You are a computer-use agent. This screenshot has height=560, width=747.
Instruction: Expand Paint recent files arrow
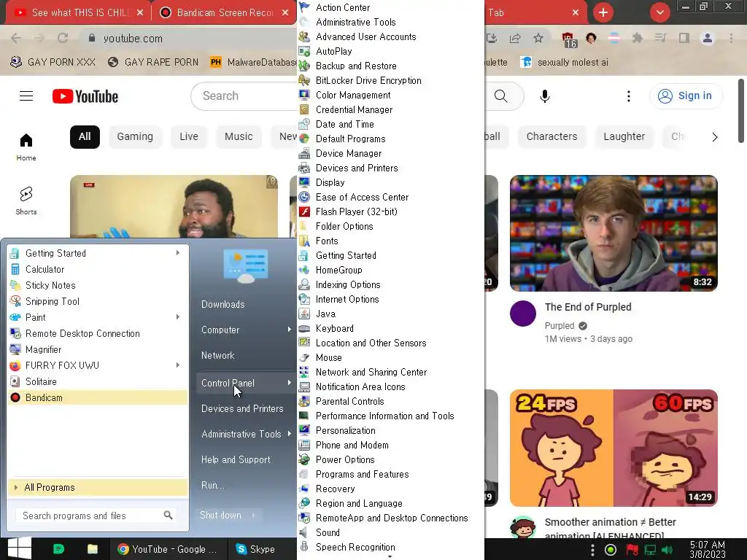point(178,317)
